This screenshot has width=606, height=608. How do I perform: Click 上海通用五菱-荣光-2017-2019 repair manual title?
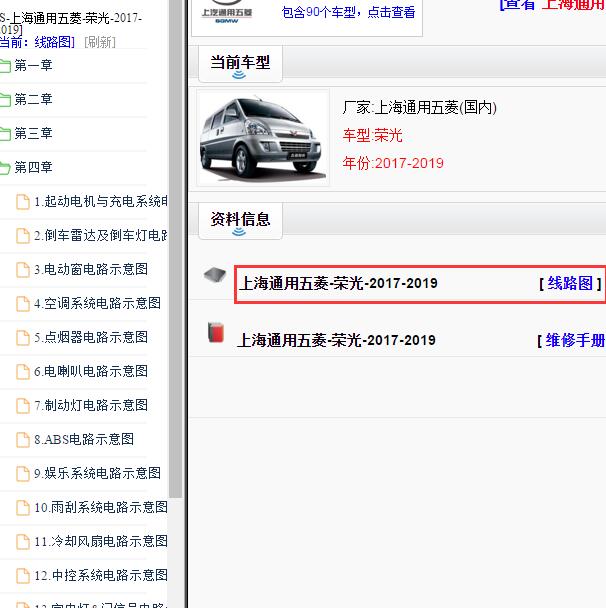click(x=336, y=340)
